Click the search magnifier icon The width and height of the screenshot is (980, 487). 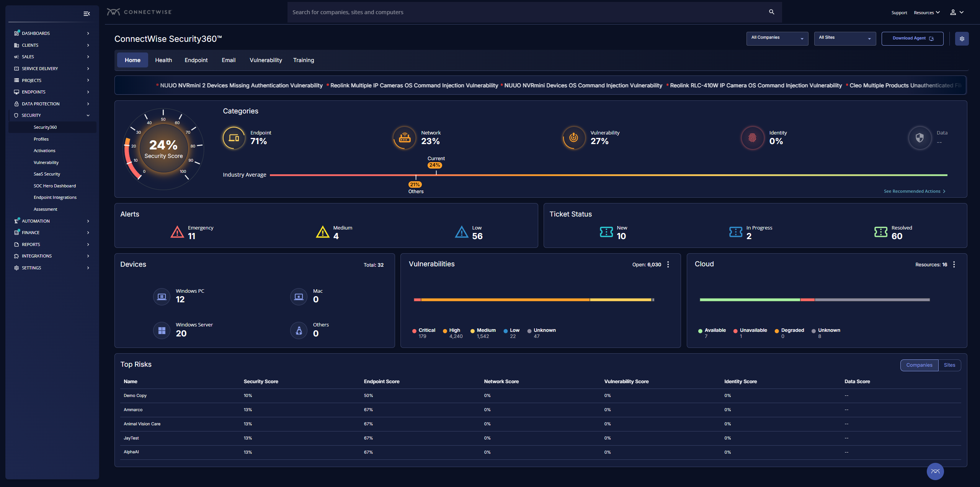pyautogui.click(x=771, y=12)
